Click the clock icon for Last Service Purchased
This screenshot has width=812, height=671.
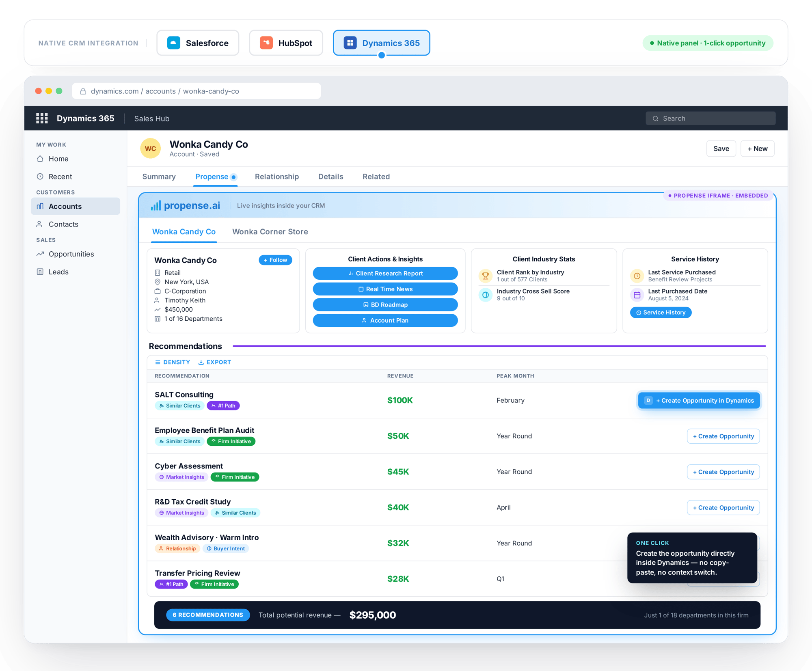[x=637, y=276]
